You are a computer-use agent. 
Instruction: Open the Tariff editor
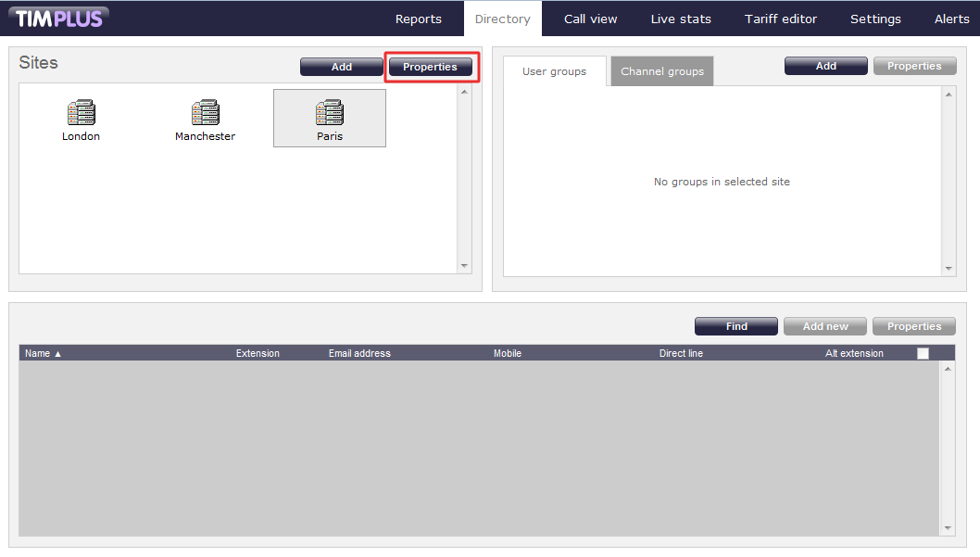click(x=781, y=19)
